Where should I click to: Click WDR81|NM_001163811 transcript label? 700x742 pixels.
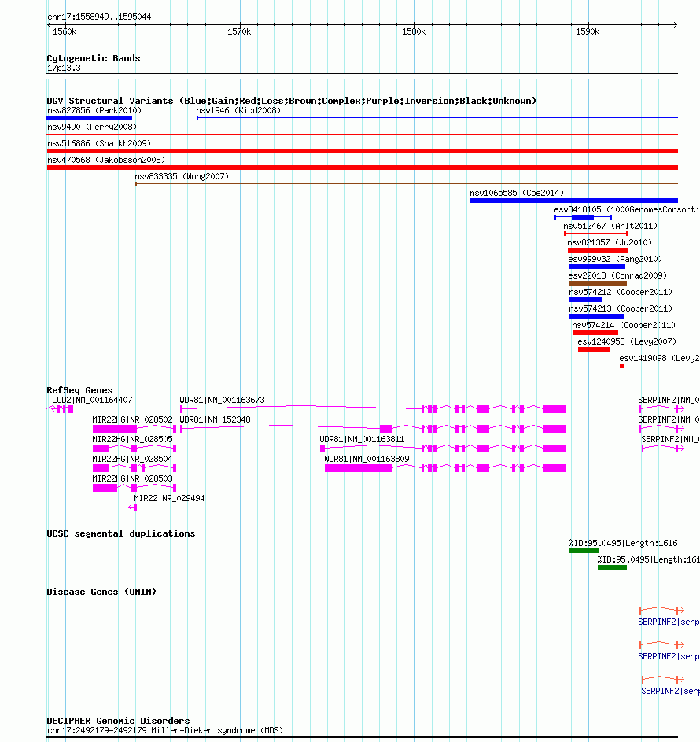(362, 440)
